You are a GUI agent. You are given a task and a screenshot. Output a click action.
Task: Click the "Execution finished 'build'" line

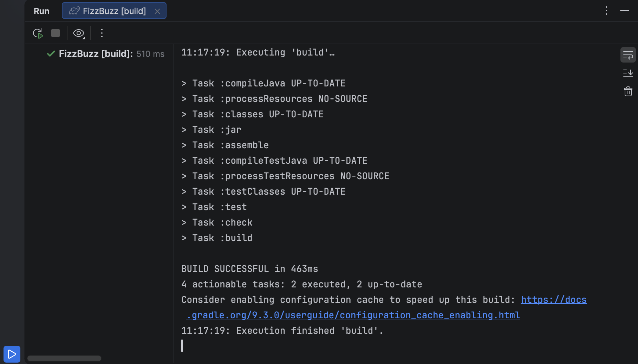pyautogui.click(x=282, y=331)
